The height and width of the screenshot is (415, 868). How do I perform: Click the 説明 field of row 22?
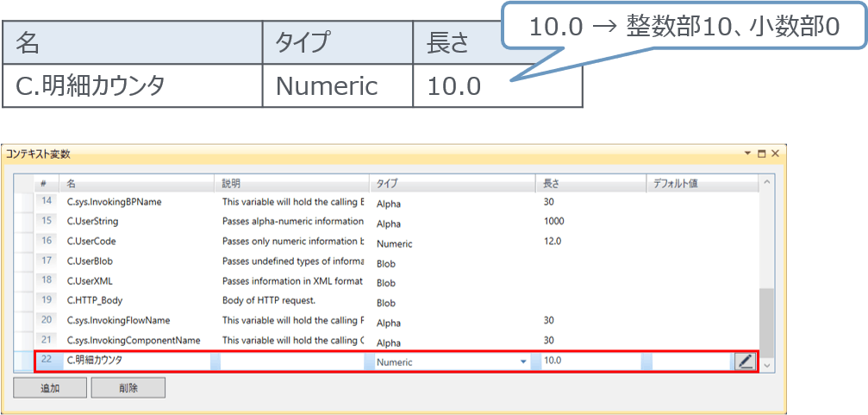[x=293, y=362]
